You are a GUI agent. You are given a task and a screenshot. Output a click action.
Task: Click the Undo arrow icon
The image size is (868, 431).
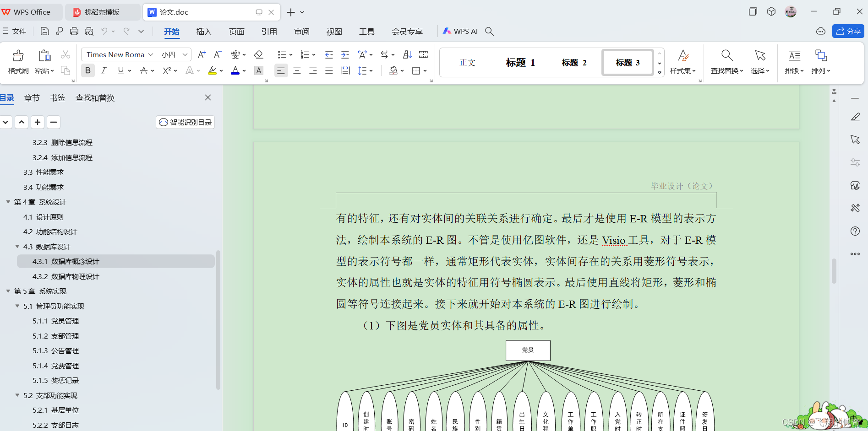coord(104,31)
